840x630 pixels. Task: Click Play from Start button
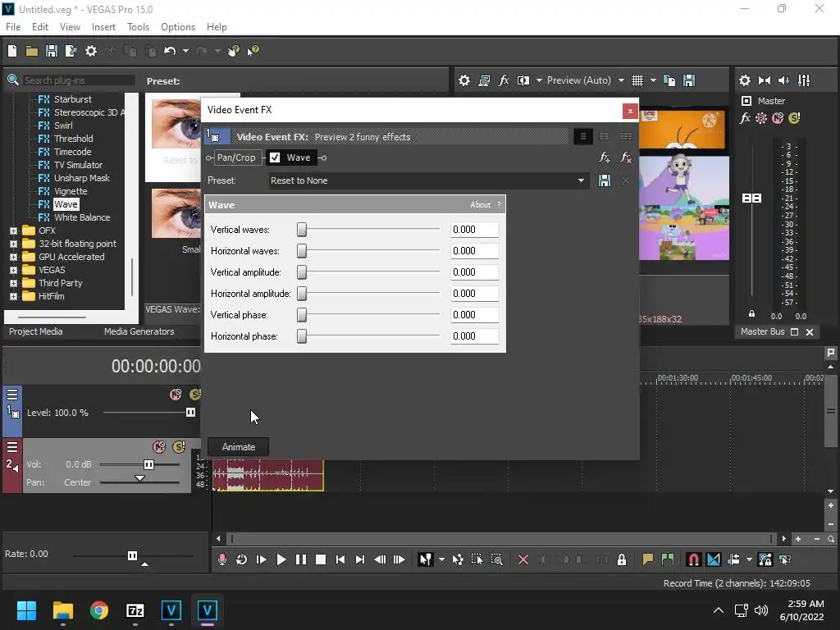[262, 559]
